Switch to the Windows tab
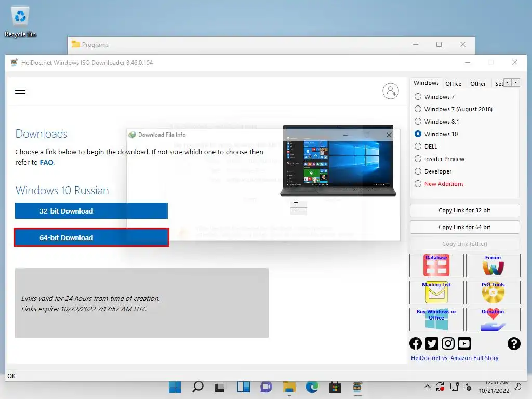This screenshot has height=399, width=532. [426, 83]
